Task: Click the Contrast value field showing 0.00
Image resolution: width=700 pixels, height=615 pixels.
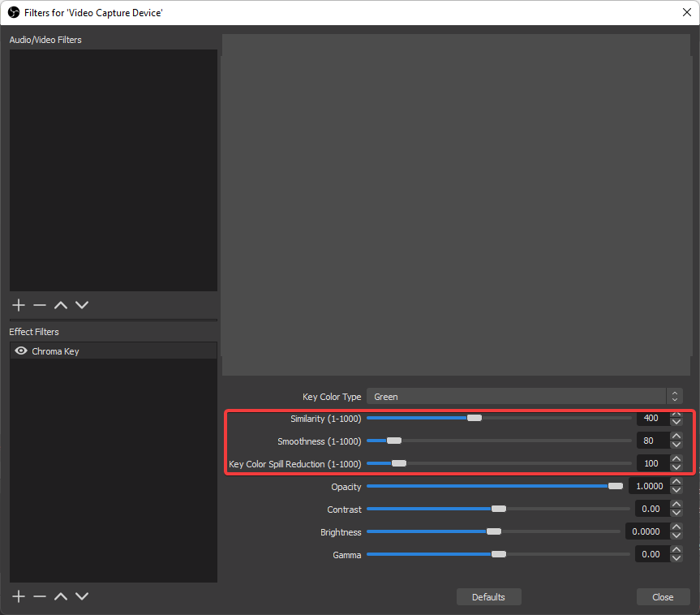Action: coord(652,509)
